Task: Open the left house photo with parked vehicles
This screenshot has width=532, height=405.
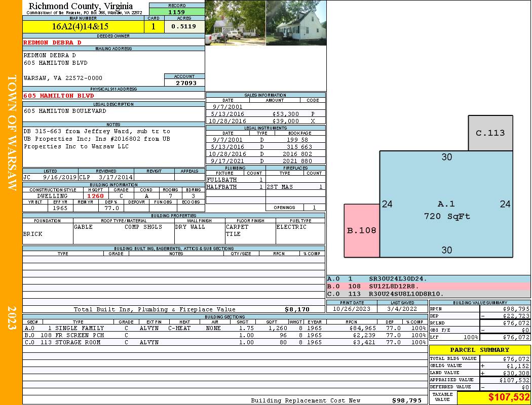Action: tap(235, 23)
